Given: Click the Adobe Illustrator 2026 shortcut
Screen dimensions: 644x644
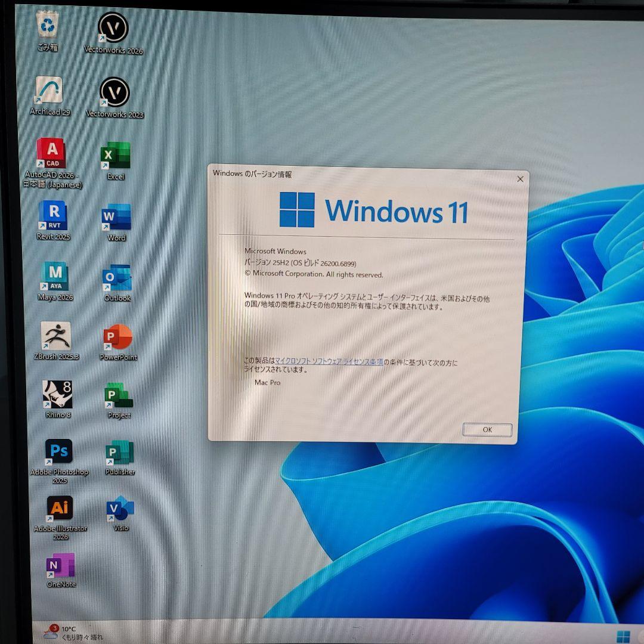Looking at the screenshot, I should [x=60, y=509].
